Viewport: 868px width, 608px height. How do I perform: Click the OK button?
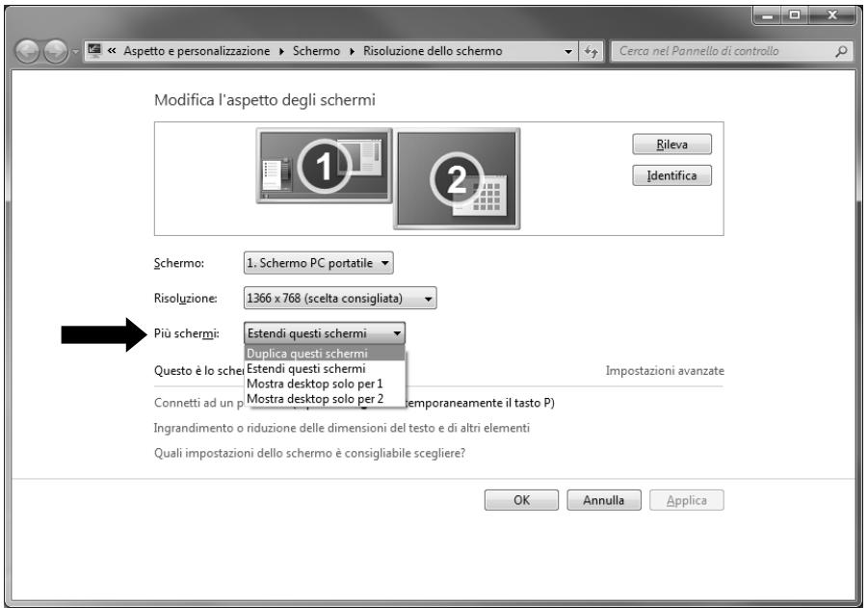(x=521, y=500)
